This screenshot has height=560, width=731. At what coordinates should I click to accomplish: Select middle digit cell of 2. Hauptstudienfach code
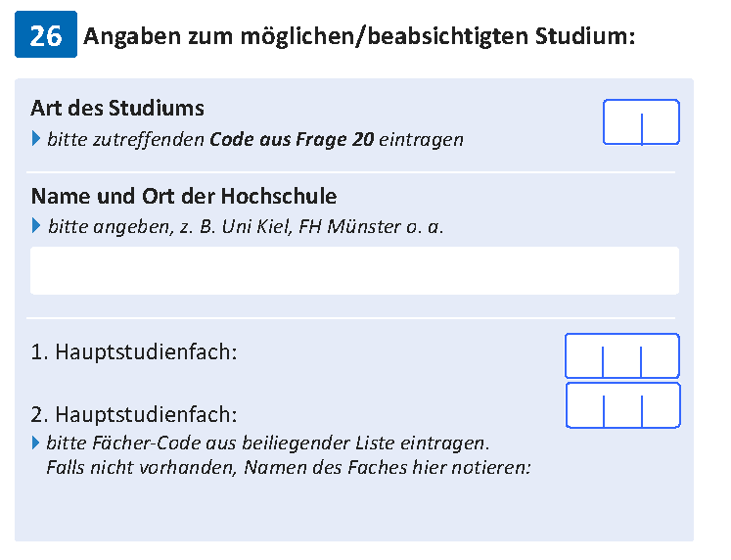pyautogui.click(x=622, y=405)
